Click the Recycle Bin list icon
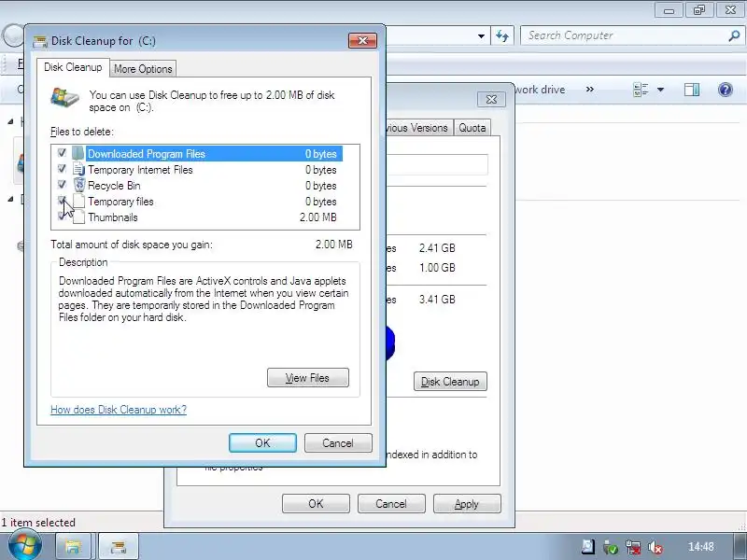Image resolution: width=747 pixels, height=560 pixels. click(x=79, y=185)
